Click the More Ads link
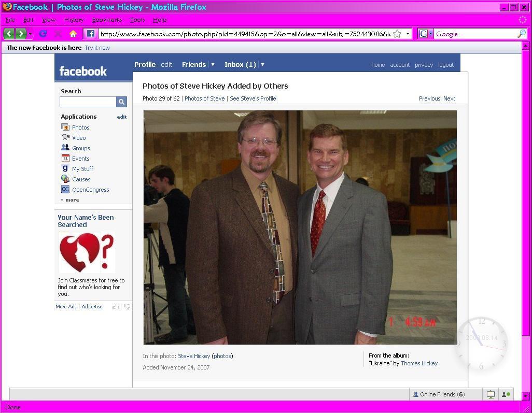Image resolution: width=532 pixels, height=413 pixels. pyautogui.click(x=66, y=307)
